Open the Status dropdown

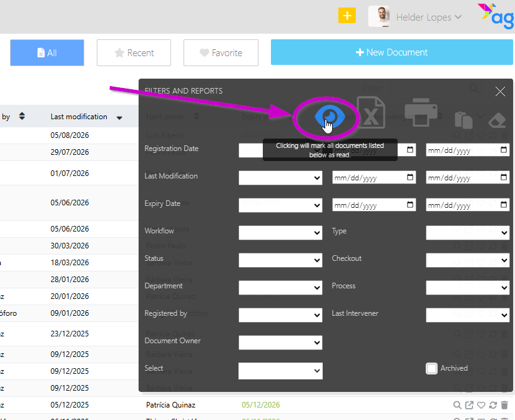[x=280, y=260]
